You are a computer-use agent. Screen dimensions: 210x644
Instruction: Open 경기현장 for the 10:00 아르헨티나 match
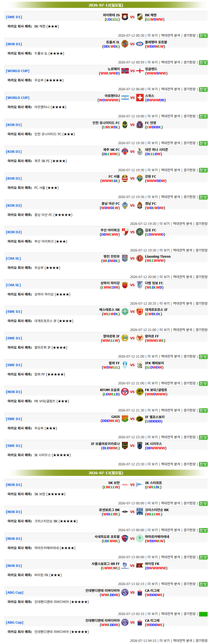tap(189, 116)
